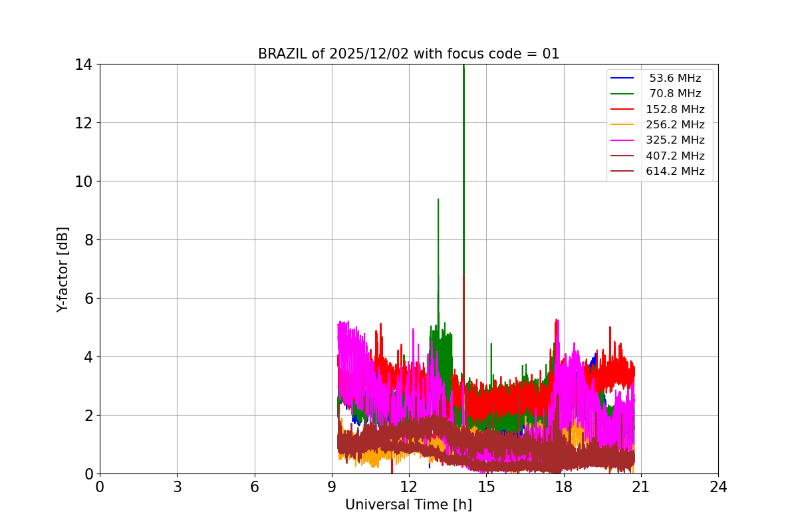
Task: Click the plot title BRAZIL of 2025/12/02
Action: coord(334,54)
